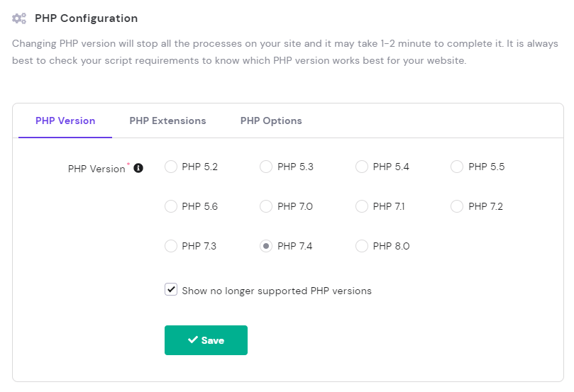Select the PHP 7.1 version option

(x=362, y=207)
